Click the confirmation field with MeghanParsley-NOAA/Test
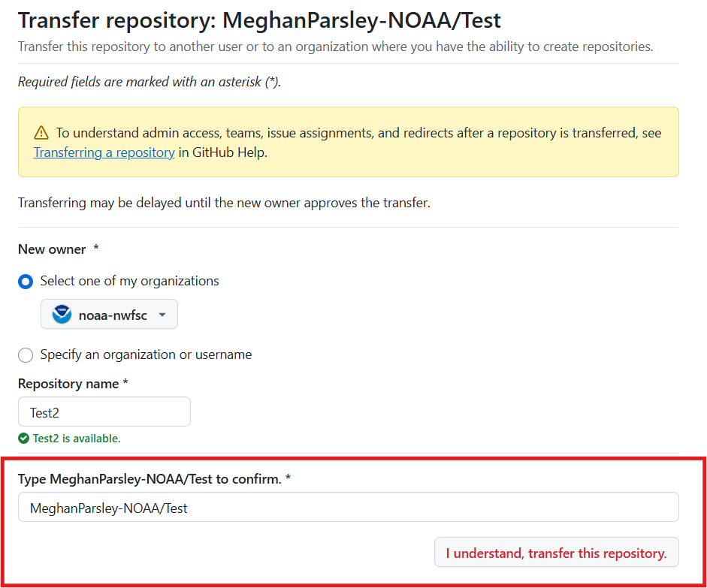Image resolution: width=707 pixels, height=588 pixels. (x=349, y=508)
